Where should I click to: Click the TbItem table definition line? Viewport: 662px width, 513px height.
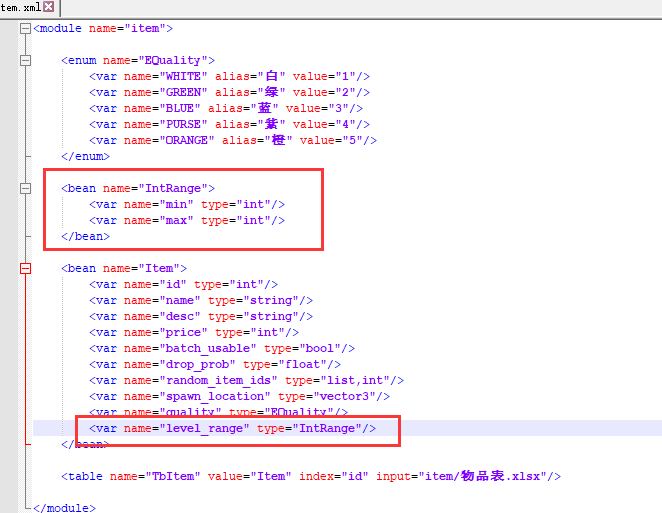point(310,476)
